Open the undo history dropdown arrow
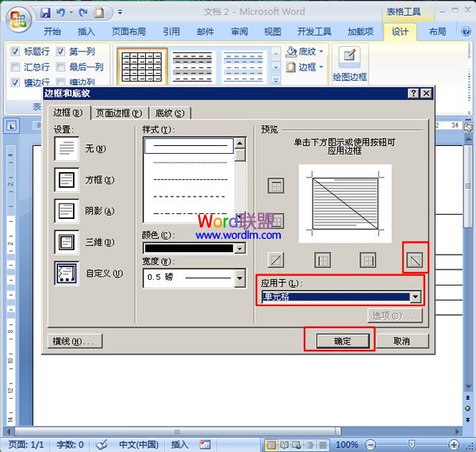Screen dimensions: 476x452 pos(71,12)
